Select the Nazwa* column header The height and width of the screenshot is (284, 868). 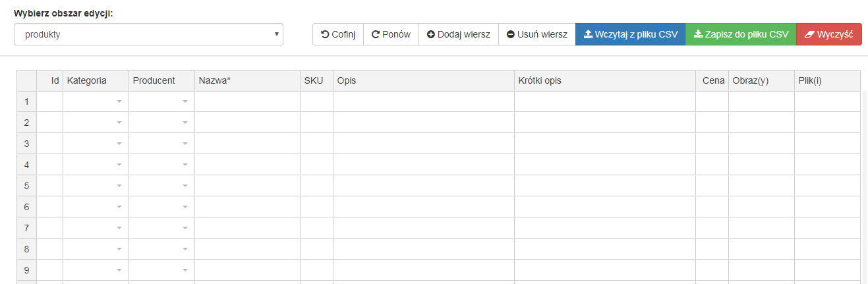(248, 80)
